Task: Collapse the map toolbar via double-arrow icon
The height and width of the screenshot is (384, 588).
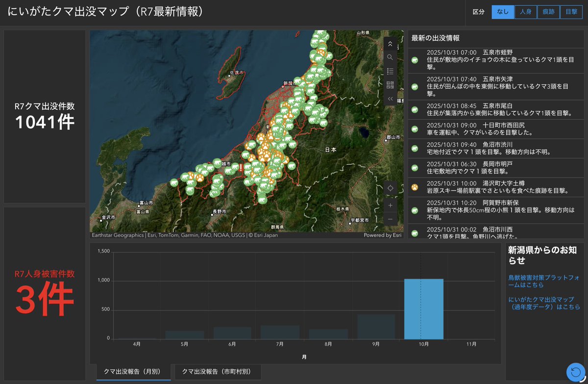Action: pyautogui.click(x=390, y=98)
